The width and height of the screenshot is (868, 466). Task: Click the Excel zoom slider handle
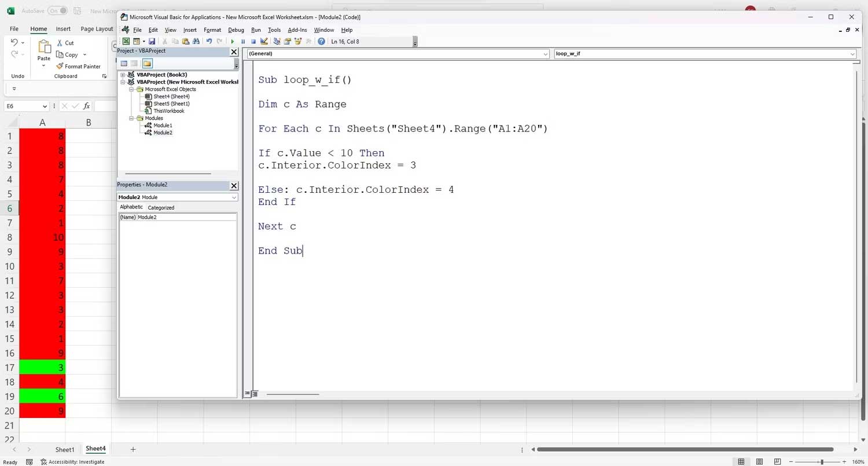click(x=822, y=462)
